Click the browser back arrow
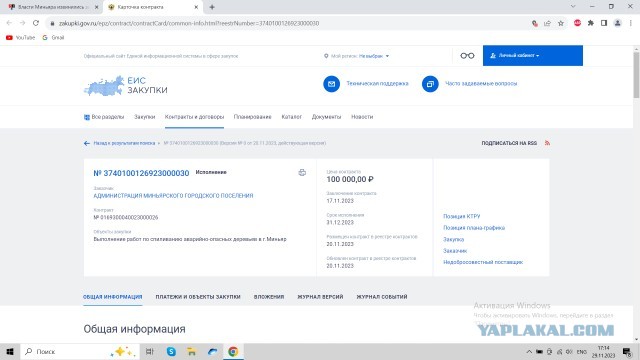Screen dimensions: 640x360 point(9,23)
